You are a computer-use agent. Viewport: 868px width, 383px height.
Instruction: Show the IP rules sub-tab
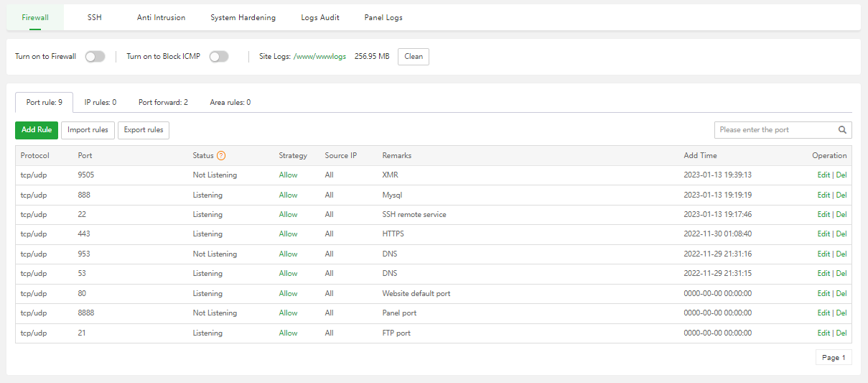click(x=100, y=103)
